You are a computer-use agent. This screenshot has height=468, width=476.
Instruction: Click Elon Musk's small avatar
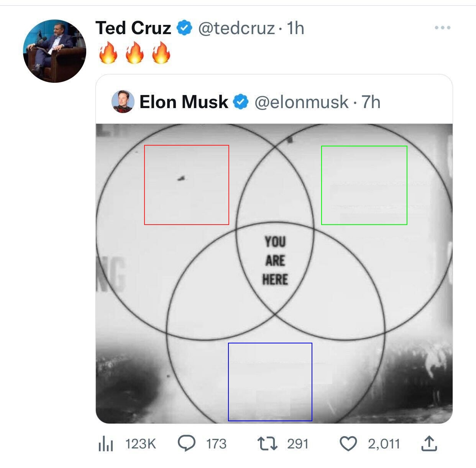point(123,102)
